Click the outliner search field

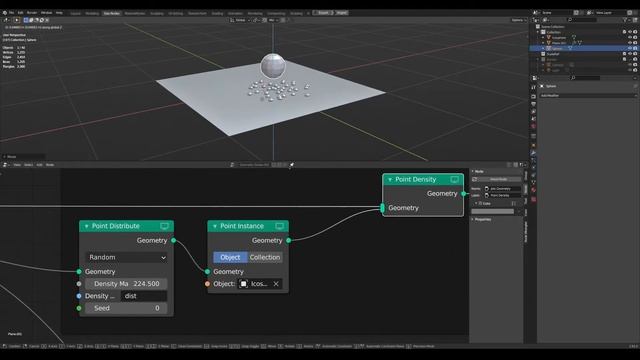point(583,20)
